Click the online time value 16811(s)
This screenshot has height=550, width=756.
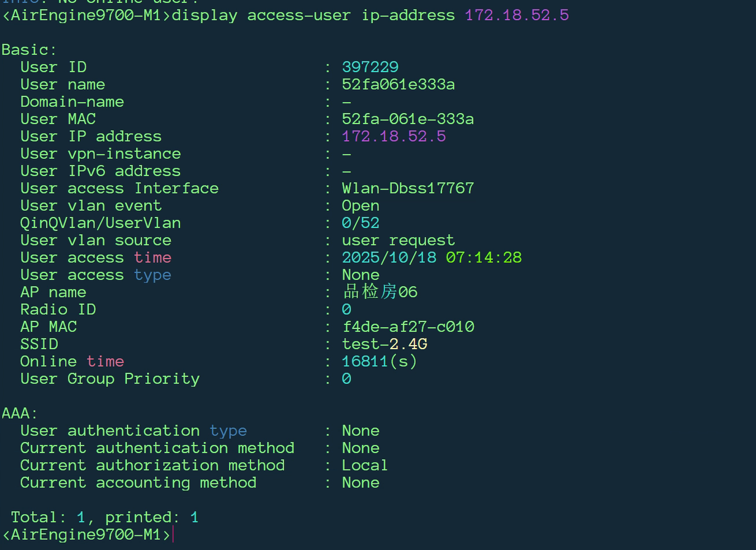(379, 362)
